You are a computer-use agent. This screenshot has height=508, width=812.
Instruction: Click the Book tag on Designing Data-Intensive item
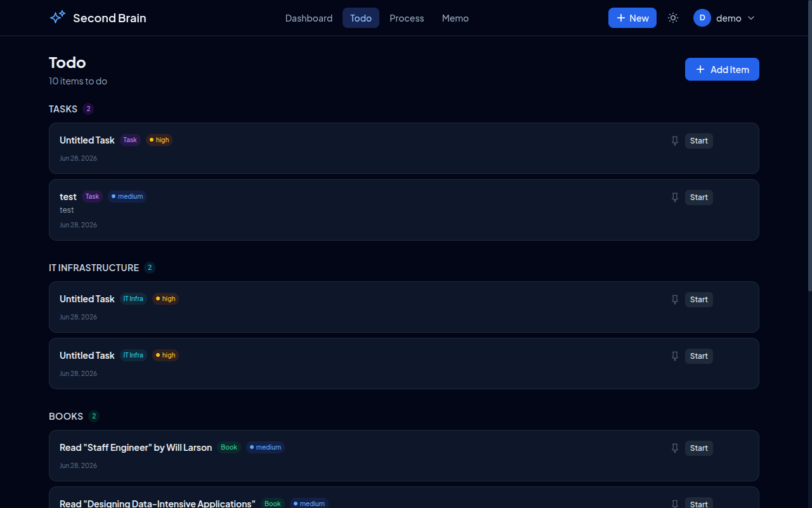pyautogui.click(x=273, y=504)
